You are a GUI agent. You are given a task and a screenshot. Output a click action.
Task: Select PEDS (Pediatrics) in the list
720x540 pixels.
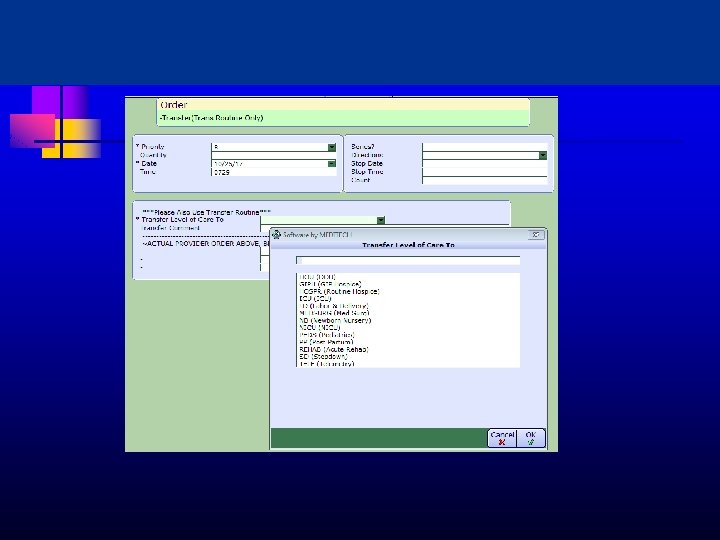[x=326, y=335]
